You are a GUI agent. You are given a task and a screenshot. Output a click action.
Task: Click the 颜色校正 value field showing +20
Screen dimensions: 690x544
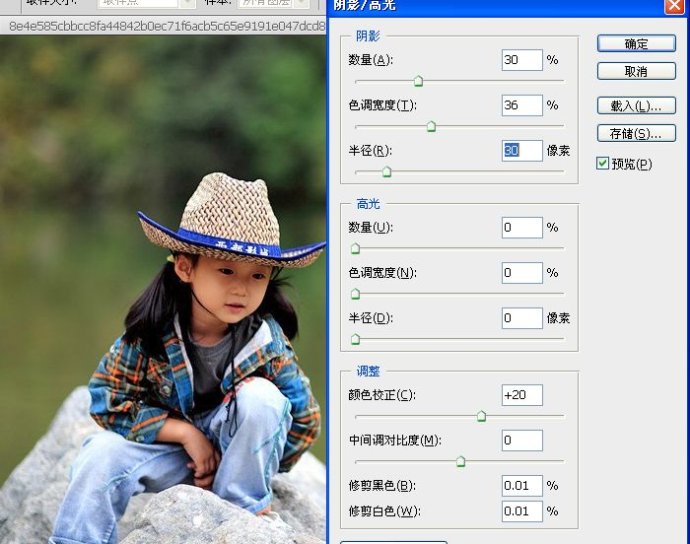click(x=522, y=395)
